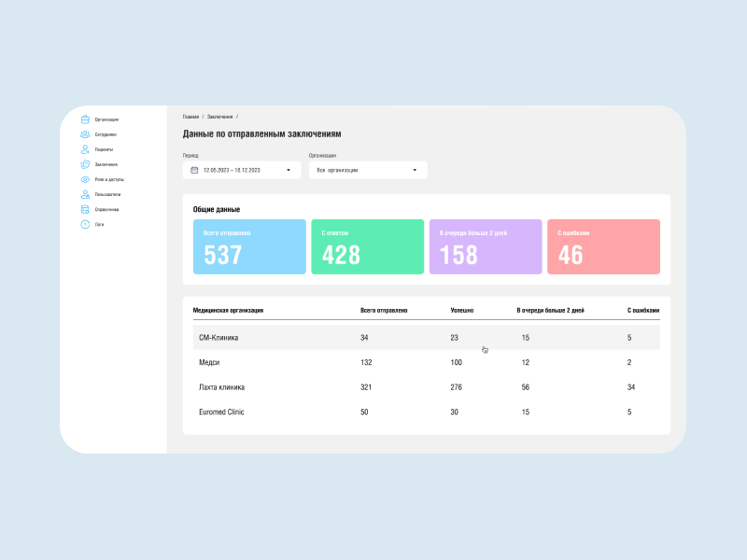
Task: Expand the Организации dropdown arrow
Action: [x=415, y=170]
